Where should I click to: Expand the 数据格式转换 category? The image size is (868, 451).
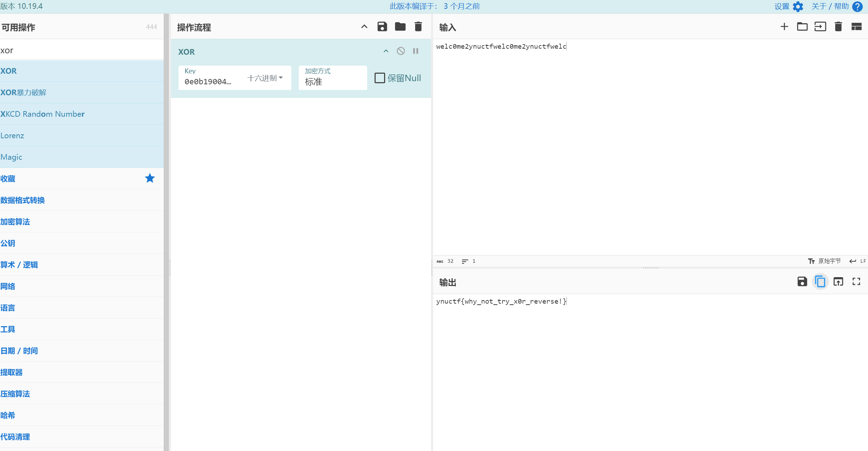click(23, 200)
